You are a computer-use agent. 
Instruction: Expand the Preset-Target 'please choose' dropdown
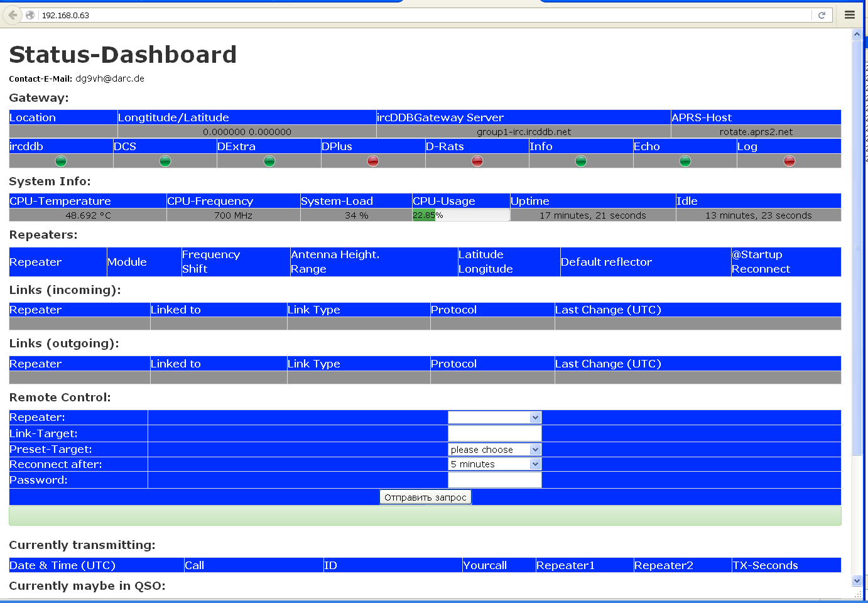coord(495,450)
